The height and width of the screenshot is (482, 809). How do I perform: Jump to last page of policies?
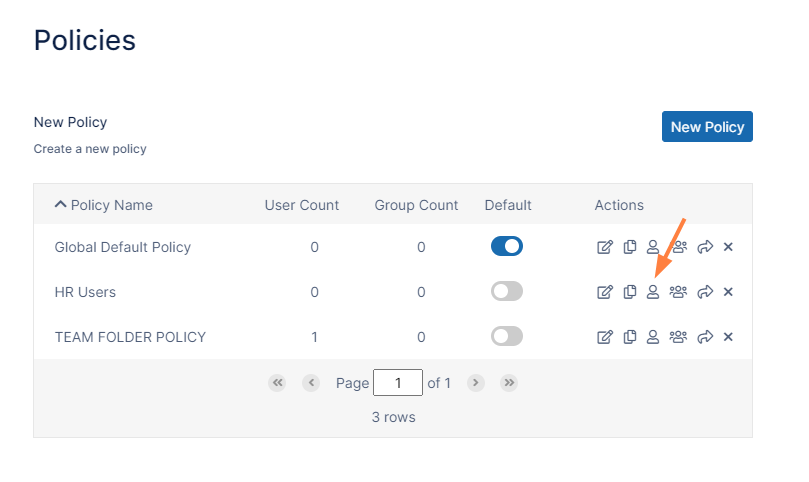point(509,383)
